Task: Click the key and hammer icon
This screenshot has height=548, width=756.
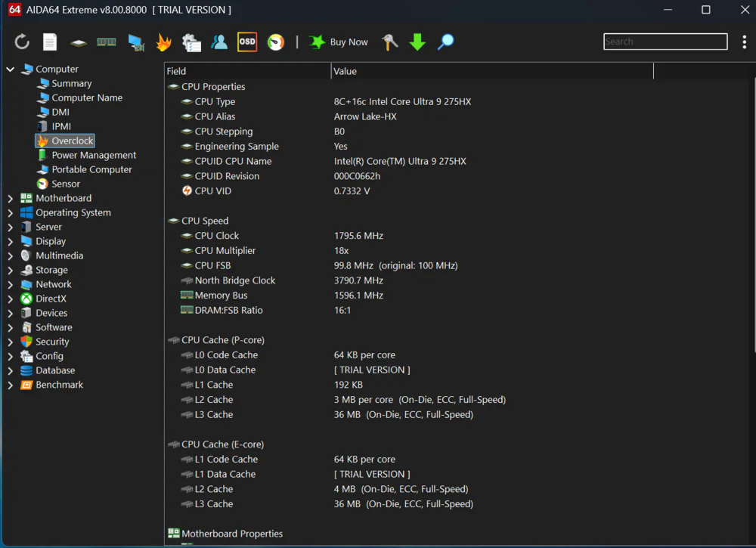Action: tap(389, 42)
